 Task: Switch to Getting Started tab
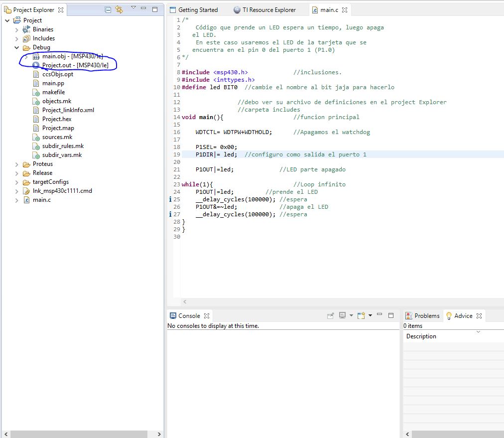click(x=194, y=10)
